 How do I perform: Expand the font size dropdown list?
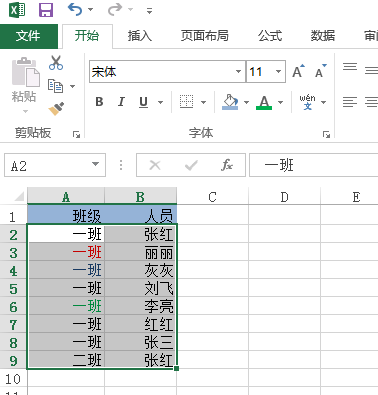click(x=278, y=71)
